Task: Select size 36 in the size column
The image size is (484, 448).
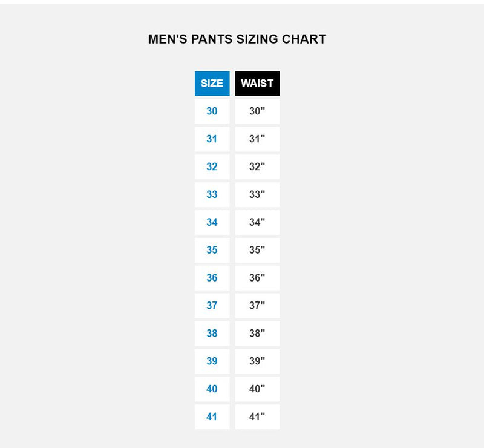Action: 212,278
